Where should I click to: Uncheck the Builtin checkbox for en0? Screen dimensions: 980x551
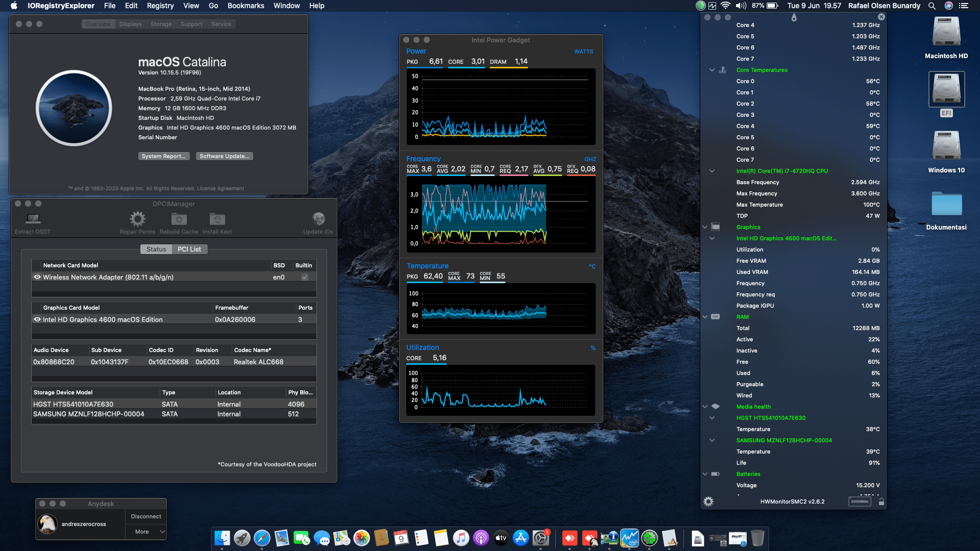click(304, 277)
